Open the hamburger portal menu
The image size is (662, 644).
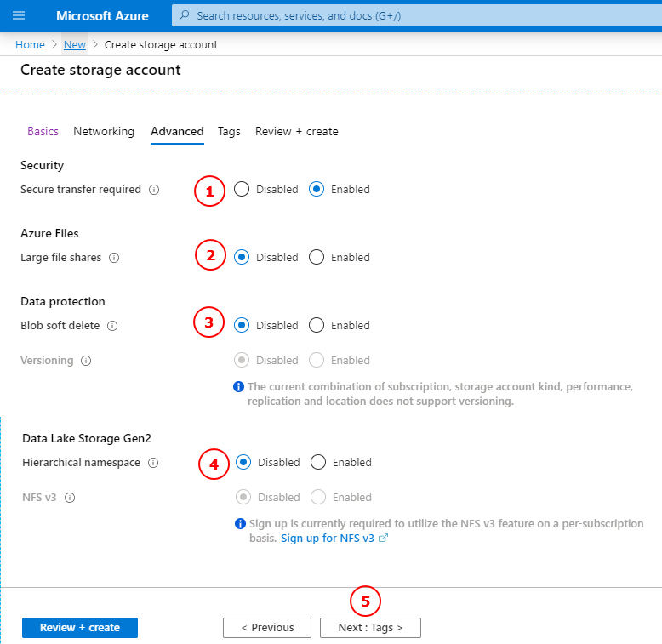pos(19,15)
